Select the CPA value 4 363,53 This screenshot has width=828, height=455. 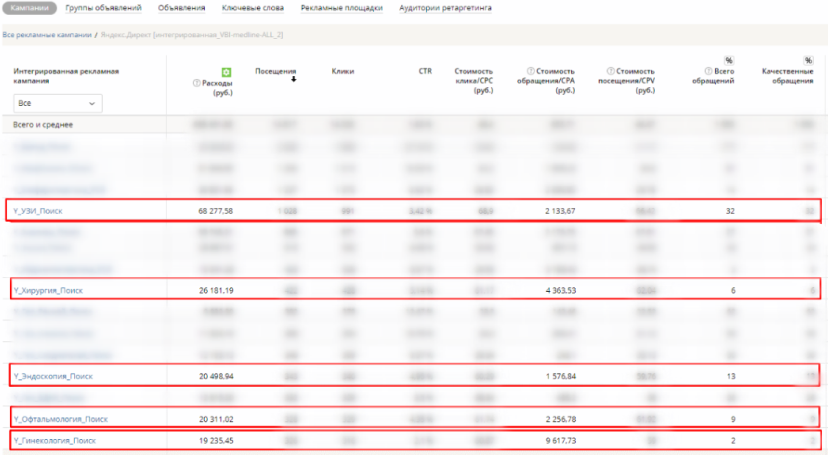(560, 290)
